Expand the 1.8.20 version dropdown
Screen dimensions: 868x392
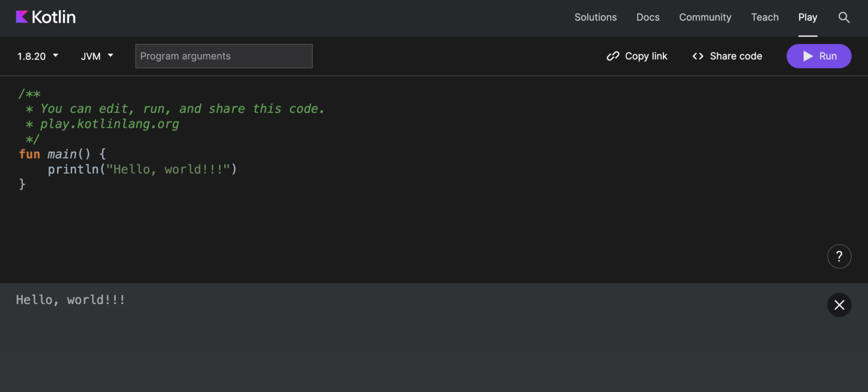point(38,56)
